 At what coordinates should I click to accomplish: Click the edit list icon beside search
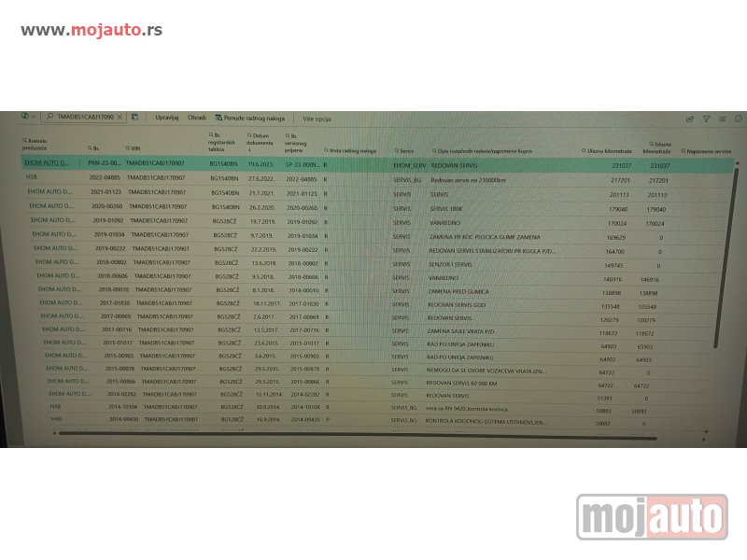[x=135, y=118]
